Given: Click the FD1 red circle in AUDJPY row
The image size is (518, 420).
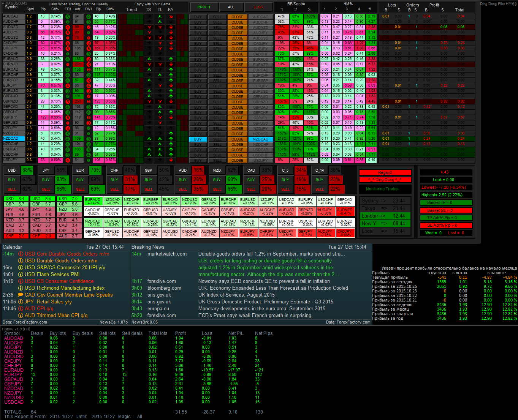Looking at the screenshot, I should [68, 33].
